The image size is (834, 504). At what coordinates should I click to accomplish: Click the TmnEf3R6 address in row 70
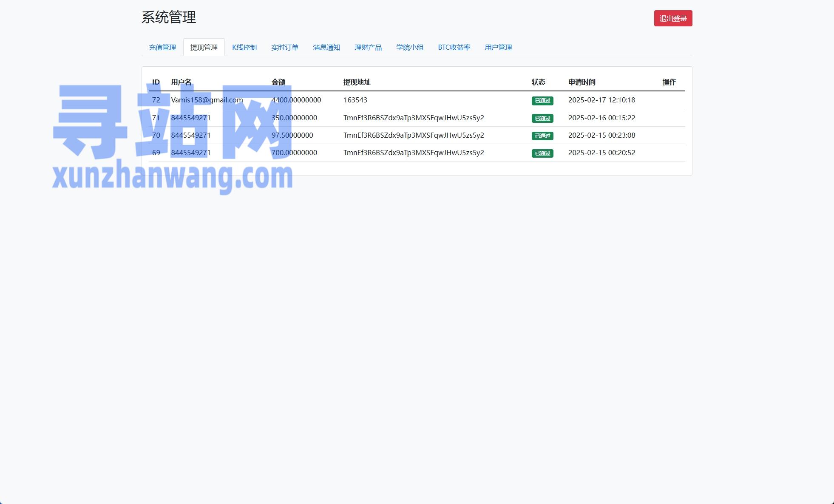(414, 135)
